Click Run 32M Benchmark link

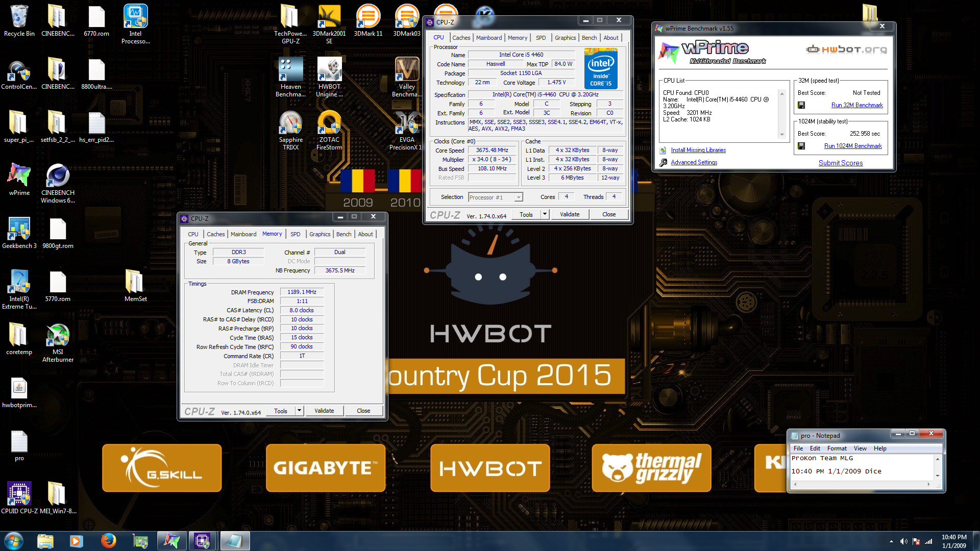click(x=857, y=105)
